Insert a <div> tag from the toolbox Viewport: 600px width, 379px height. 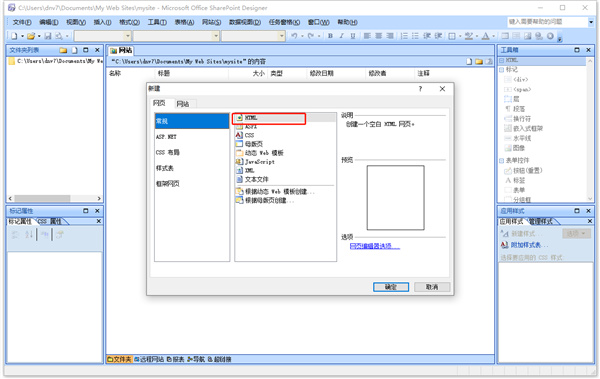click(x=517, y=80)
